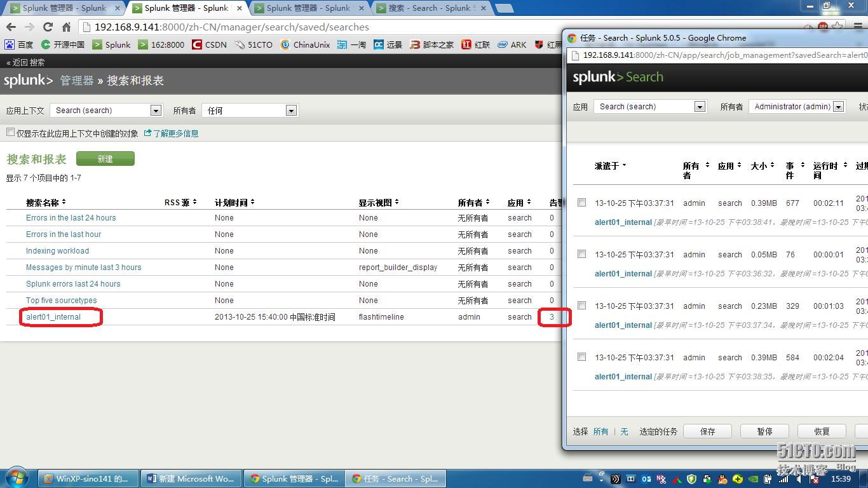Sort jobs by 派遣于 column
Viewport: 868px width, 488px height.
point(610,165)
